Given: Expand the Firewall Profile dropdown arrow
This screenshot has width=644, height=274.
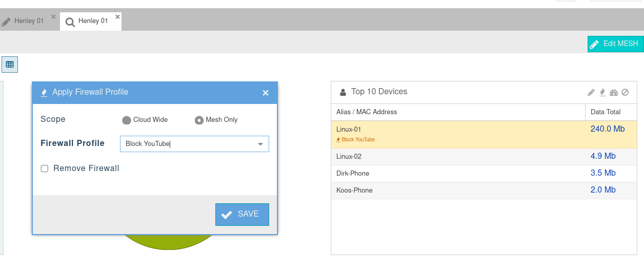Looking at the screenshot, I should [x=260, y=144].
